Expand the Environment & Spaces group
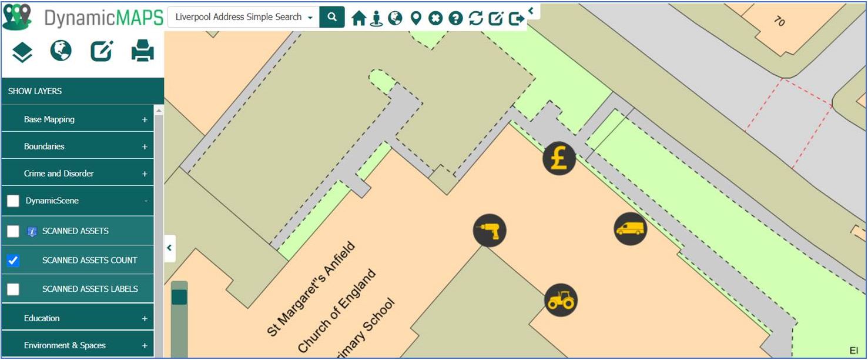Viewport: 868px width, 360px height. [145, 345]
